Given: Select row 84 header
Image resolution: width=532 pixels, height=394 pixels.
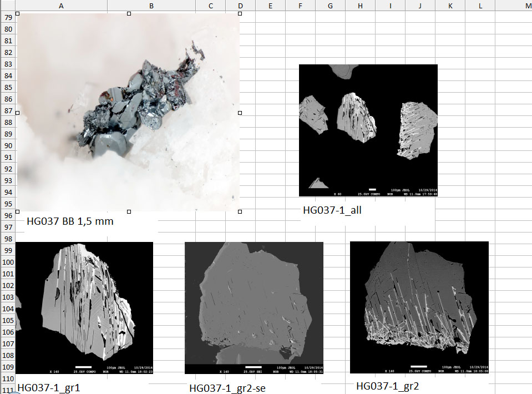Looking at the screenshot, I should 8,75.
